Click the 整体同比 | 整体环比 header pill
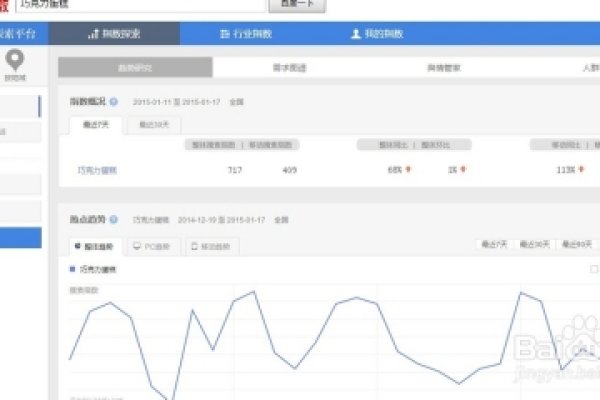The image size is (600, 400). (x=414, y=145)
